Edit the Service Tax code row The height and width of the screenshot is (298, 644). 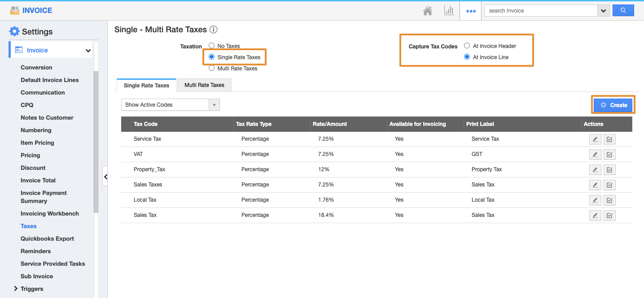coord(595,139)
